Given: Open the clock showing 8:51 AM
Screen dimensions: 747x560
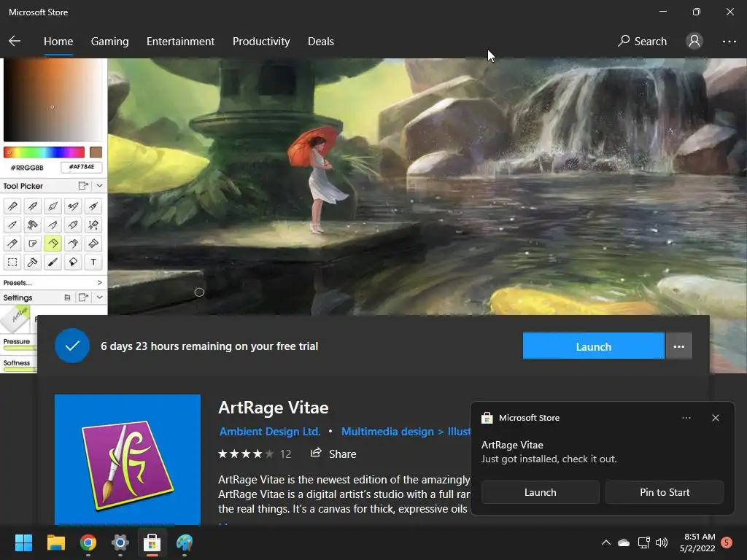Looking at the screenshot, I should pos(697,542).
